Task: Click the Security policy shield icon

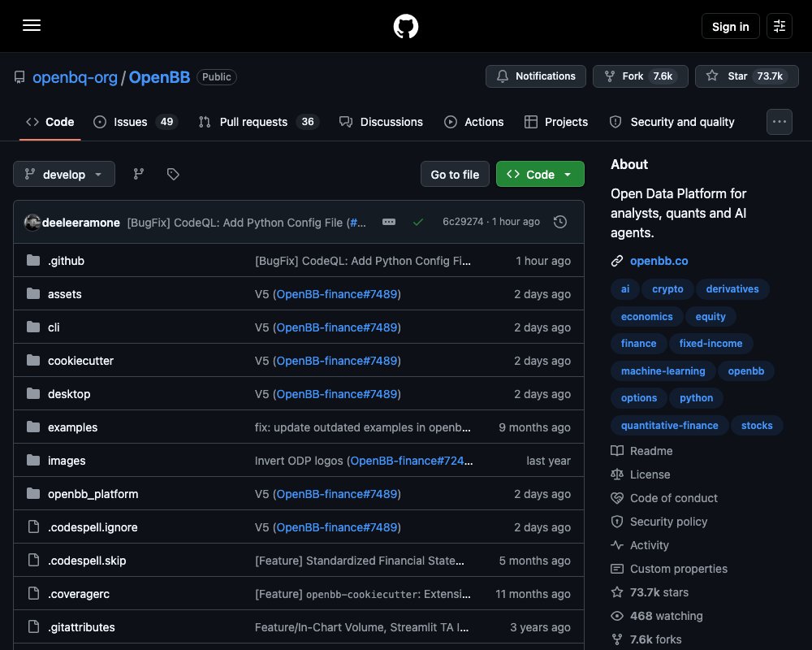Action: [x=617, y=522]
